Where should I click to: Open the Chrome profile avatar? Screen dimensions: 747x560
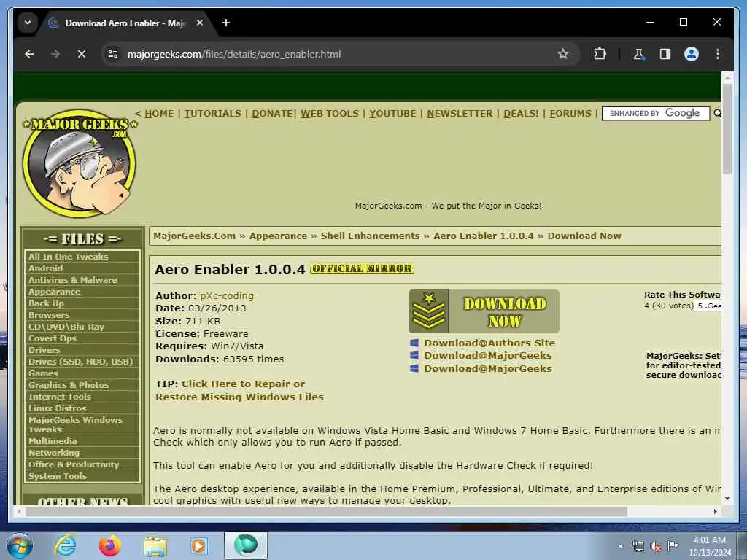point(692,54)
